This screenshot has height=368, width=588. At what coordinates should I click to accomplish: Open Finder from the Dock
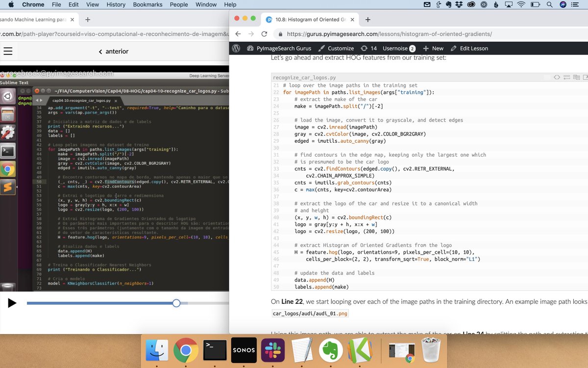157,350
